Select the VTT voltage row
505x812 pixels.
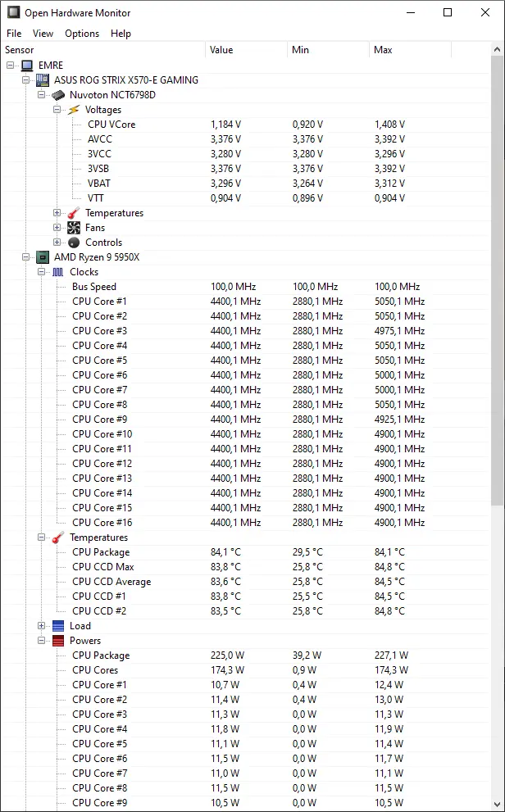(x=246, y=197)
